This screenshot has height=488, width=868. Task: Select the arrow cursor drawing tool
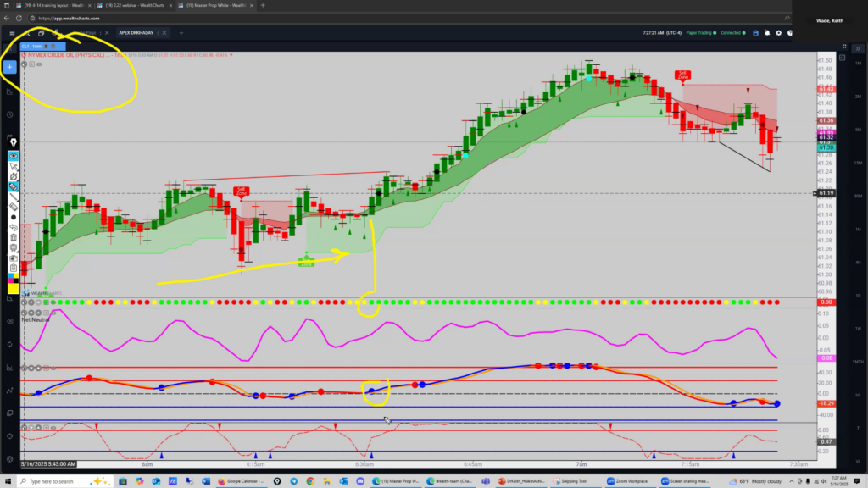point(14,166)
